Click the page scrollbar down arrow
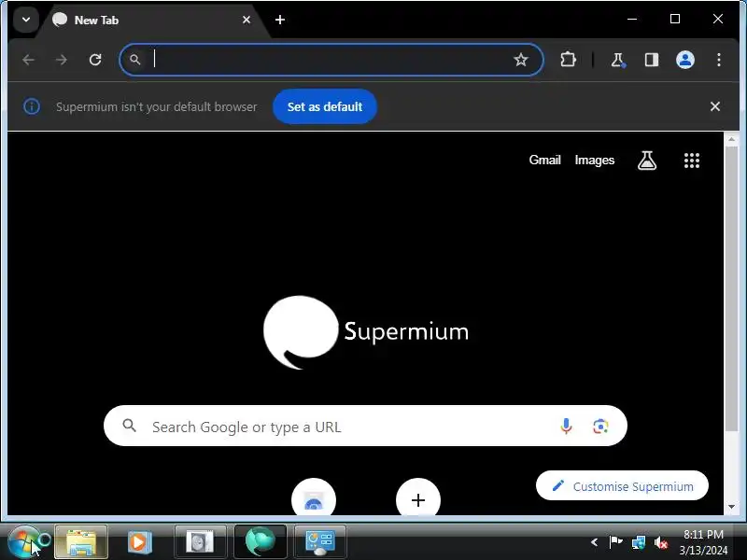The width and height of the screenshot is (747, 560). point(731,507)
